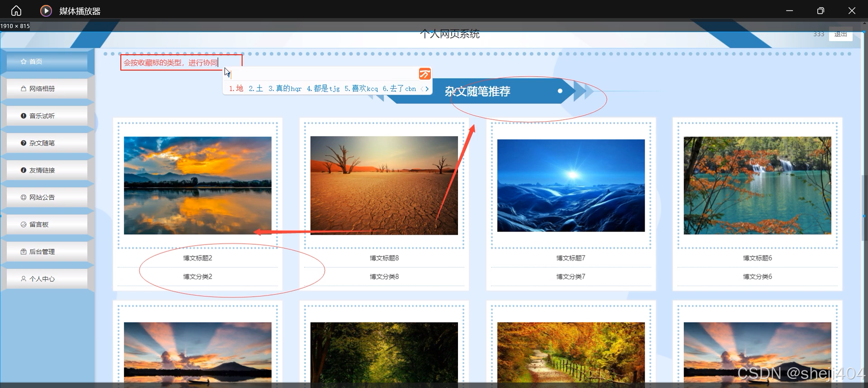Image resolution: width=868 pixels, height=388 pixels.
Task: Close the media player window
Action: tap(852, 11)
